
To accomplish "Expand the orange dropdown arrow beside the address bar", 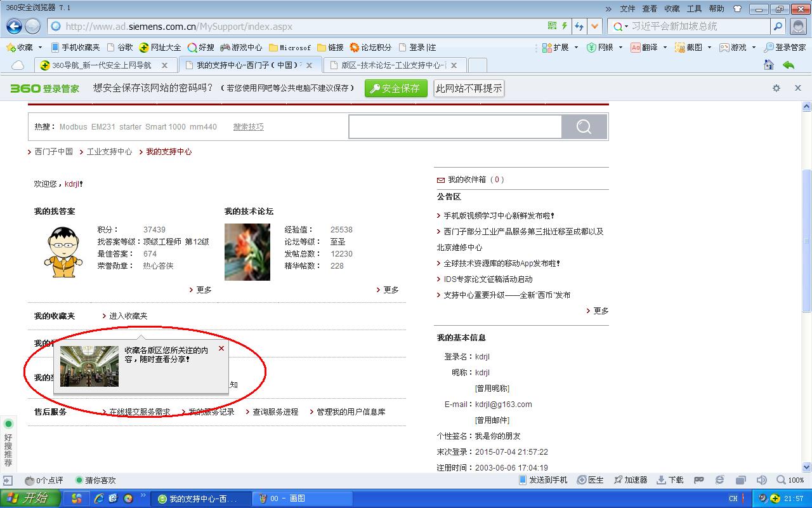I will 594,26.
